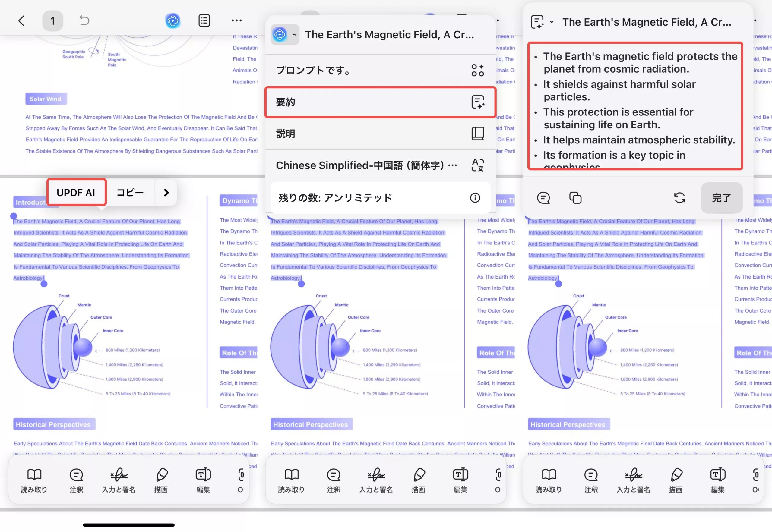The height and width of the screenshot is (532, 772).
Task: Click the back arrow in top bar
Action: (x=22, y=21)
